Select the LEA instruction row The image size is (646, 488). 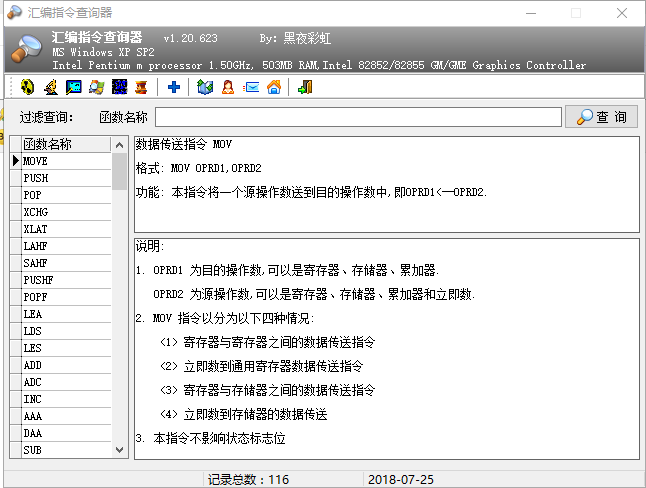point(66,314)
